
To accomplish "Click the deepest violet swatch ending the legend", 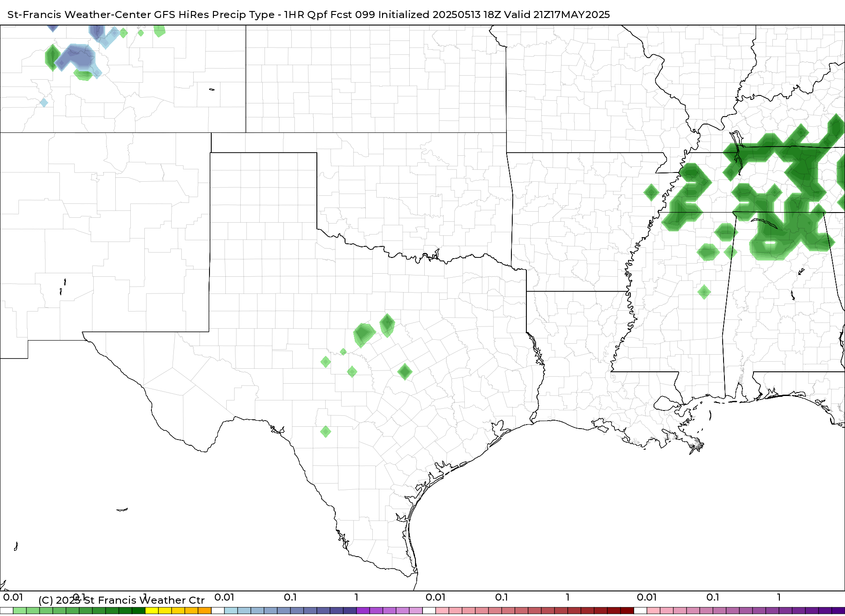I will click(838, 611).
